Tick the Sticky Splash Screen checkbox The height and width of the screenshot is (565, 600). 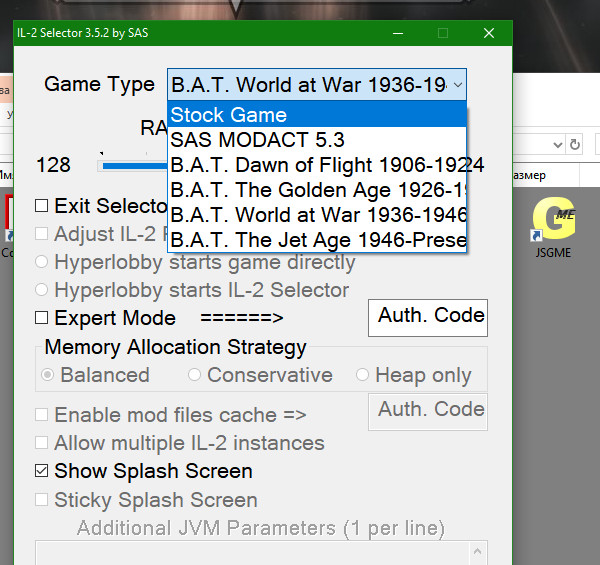pyautogui.click(x=41, y=499)
